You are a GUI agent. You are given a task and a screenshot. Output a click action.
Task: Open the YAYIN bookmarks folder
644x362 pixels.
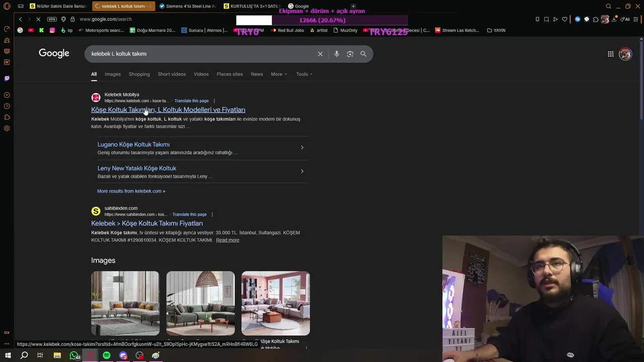click(x=496, y=30)
